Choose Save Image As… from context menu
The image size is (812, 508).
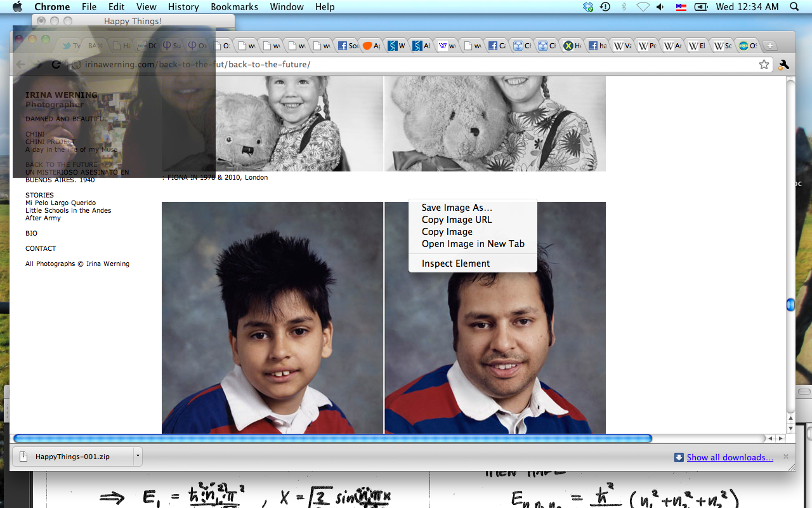pos(457,208)
